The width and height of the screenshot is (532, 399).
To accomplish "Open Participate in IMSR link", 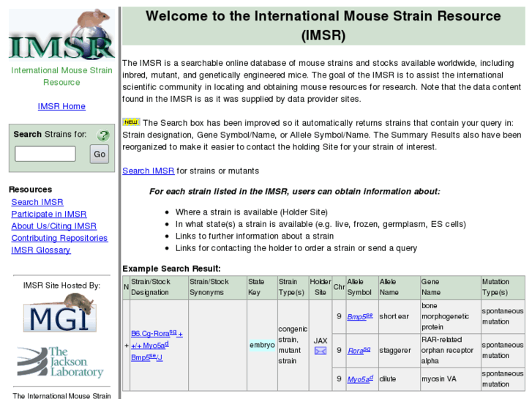I will (x=49, y=214).
